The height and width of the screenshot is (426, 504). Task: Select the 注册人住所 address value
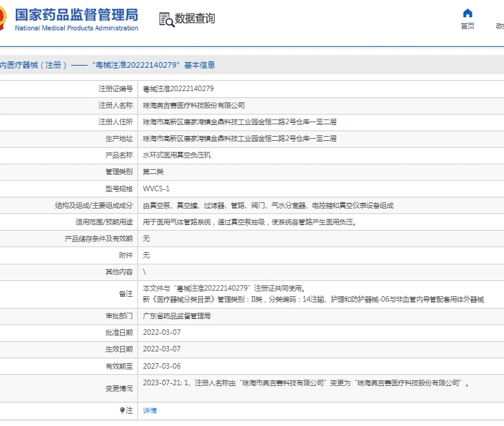(240, 122)
